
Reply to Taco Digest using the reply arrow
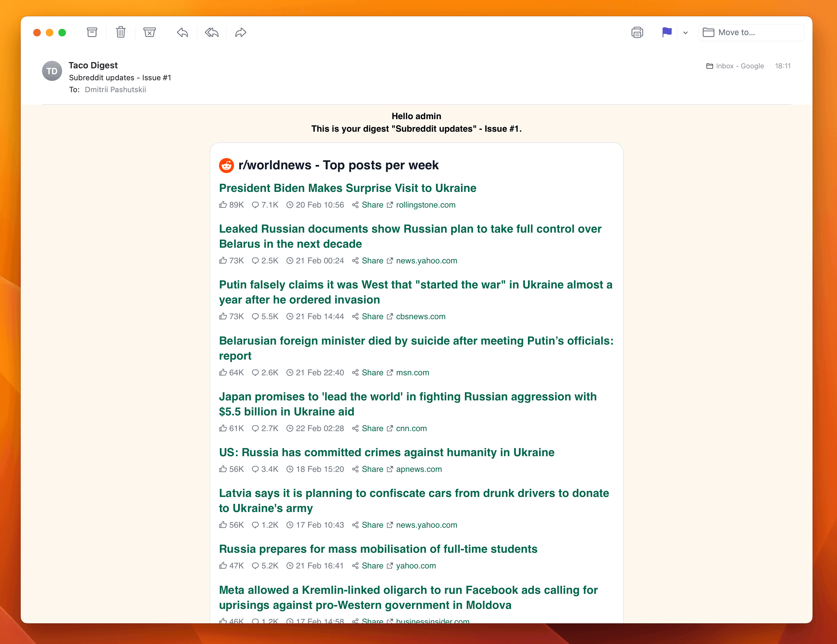click(182, 33)
